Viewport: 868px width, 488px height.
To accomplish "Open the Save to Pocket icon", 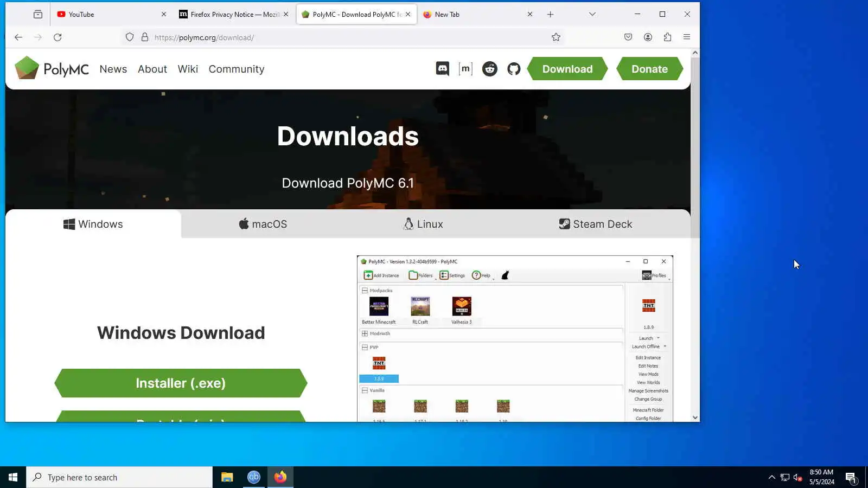I will pyautogui.click(x=628, y=37).
